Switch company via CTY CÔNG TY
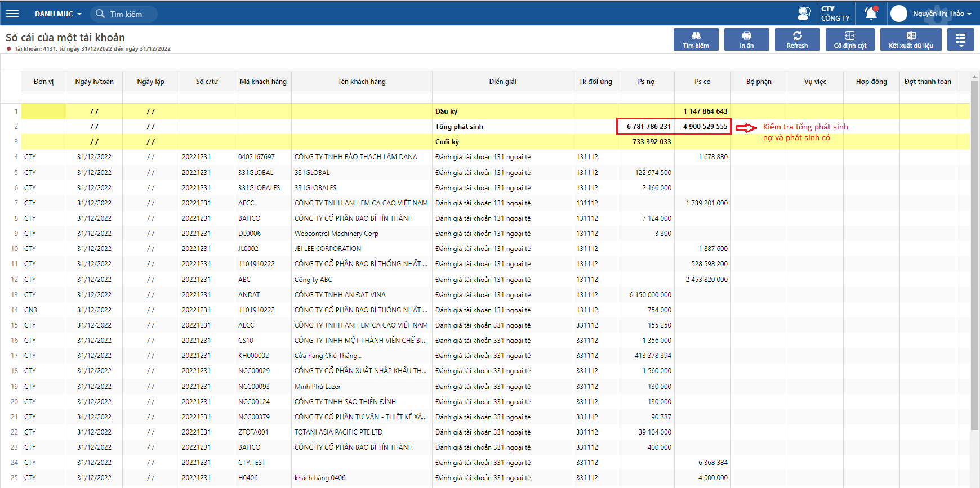Viewport: 980px width, 488px height. (x=835, y=14)
